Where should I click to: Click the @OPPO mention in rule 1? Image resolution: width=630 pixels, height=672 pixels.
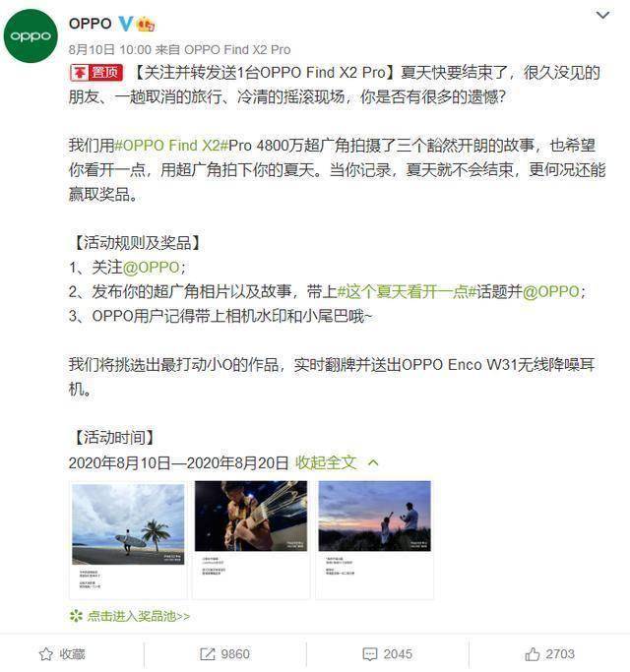(151, 268)
